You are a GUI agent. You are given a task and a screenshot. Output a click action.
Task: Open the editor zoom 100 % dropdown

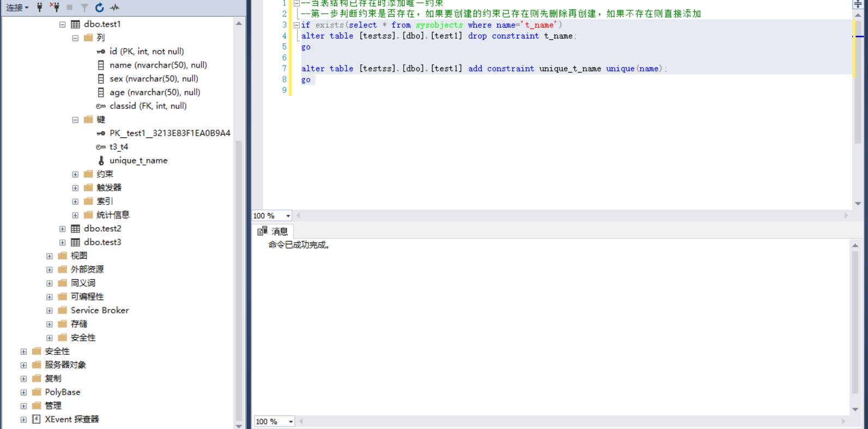pos(288,216)
